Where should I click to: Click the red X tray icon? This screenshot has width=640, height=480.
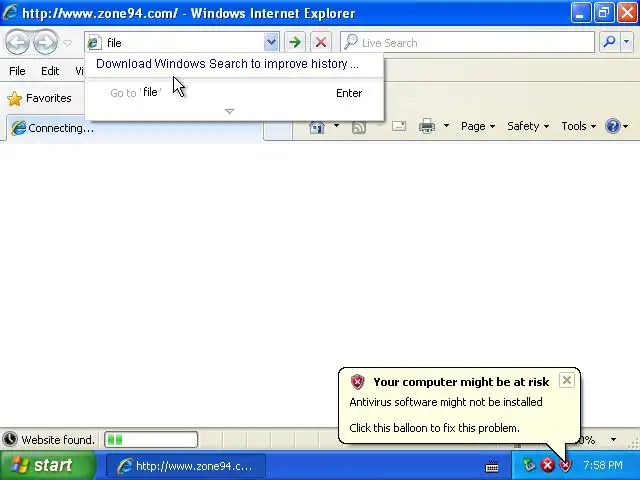[547, 465]
